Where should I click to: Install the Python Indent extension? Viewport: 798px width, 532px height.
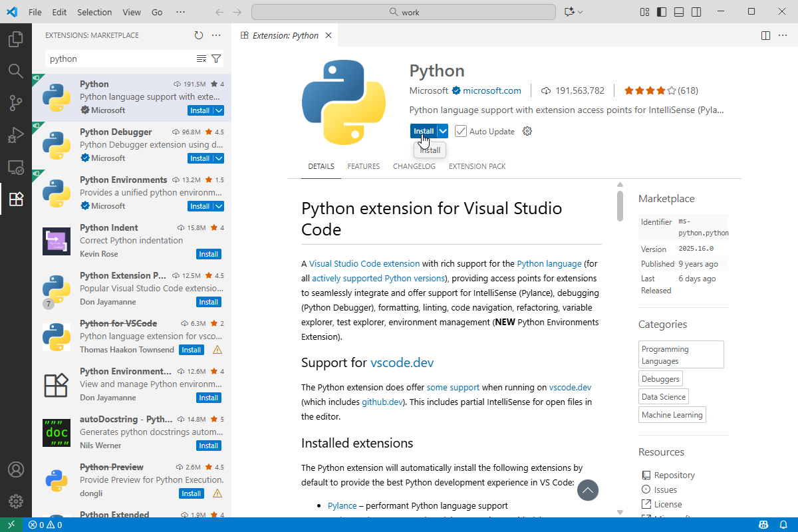[209, 254]
